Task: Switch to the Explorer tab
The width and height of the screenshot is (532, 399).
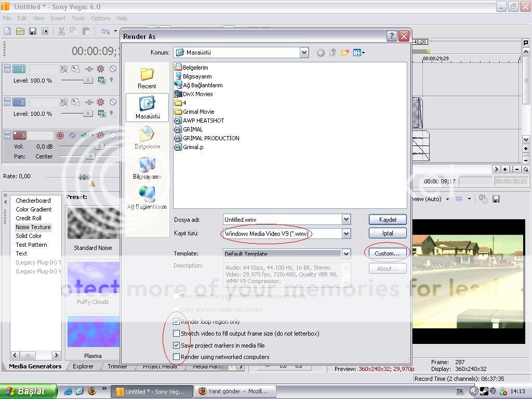Action: click(83, 366)
